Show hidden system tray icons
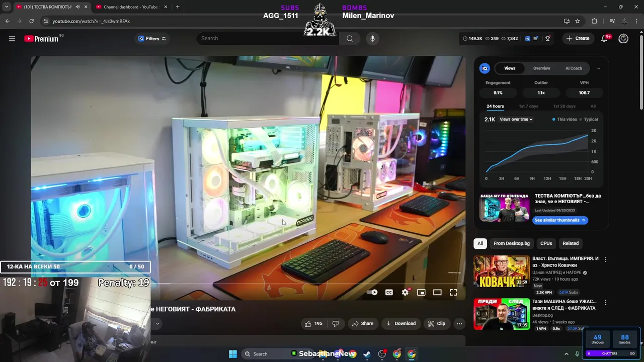This screenshot has width=644, height=362. click(567, 354)
